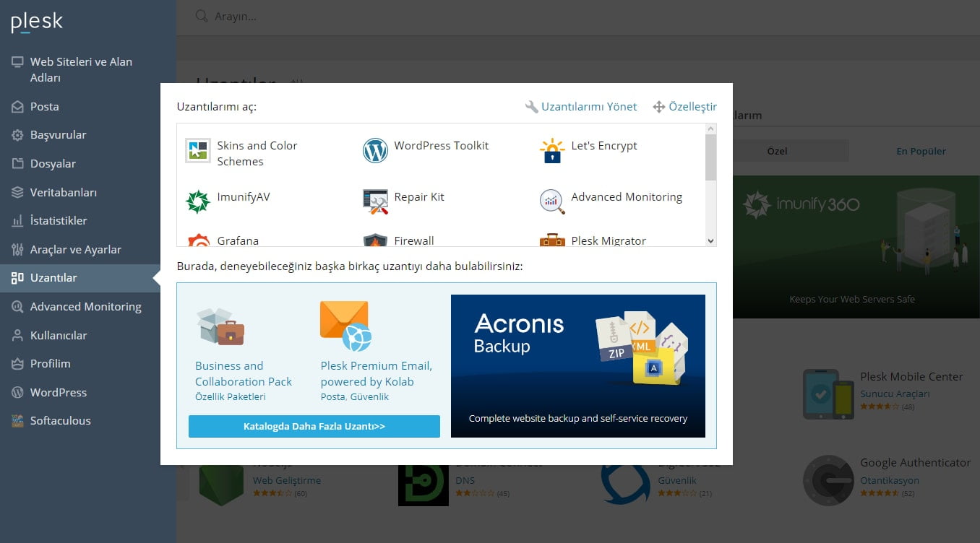This screenshot has height=543, width=980.
Task: Click the extensions list scroll down arrow
Action: (710, 241)
